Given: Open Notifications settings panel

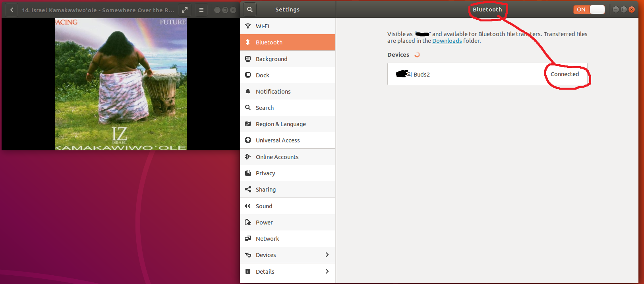Looking at the screenshot, I should pyautogui.click(x=288, y=91).
